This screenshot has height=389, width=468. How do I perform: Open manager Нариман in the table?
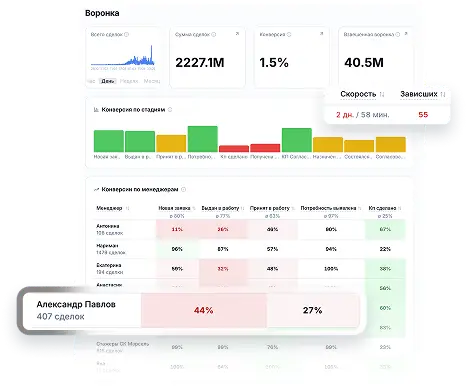coord(107,246)
